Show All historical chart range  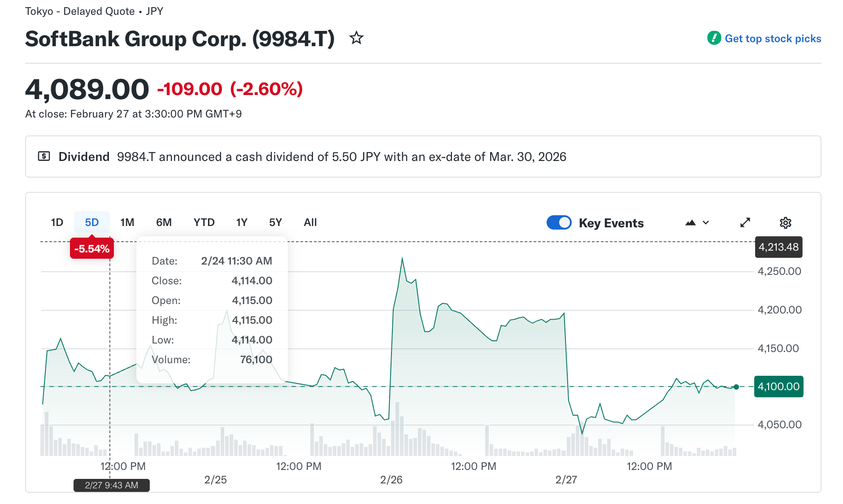310,222
